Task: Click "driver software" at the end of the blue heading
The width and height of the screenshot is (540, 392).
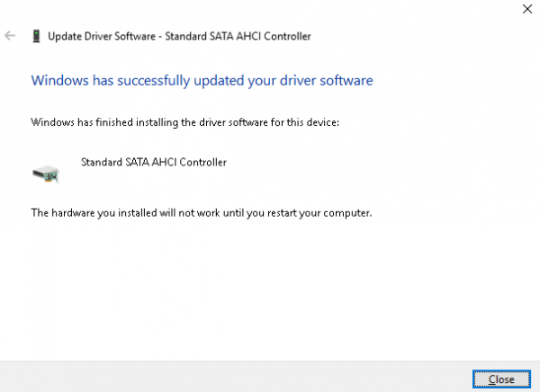Action: click(x=328, y=80)
